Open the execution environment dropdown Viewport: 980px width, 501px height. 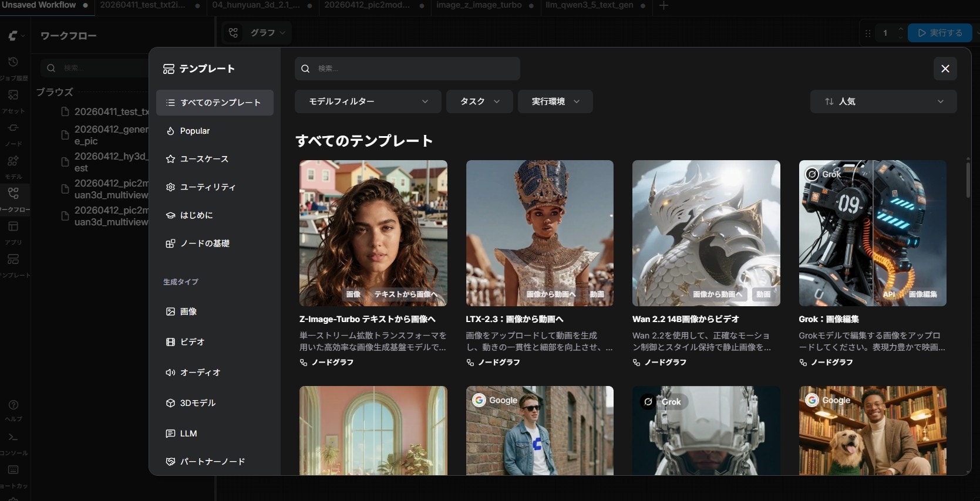coord(555,101)
